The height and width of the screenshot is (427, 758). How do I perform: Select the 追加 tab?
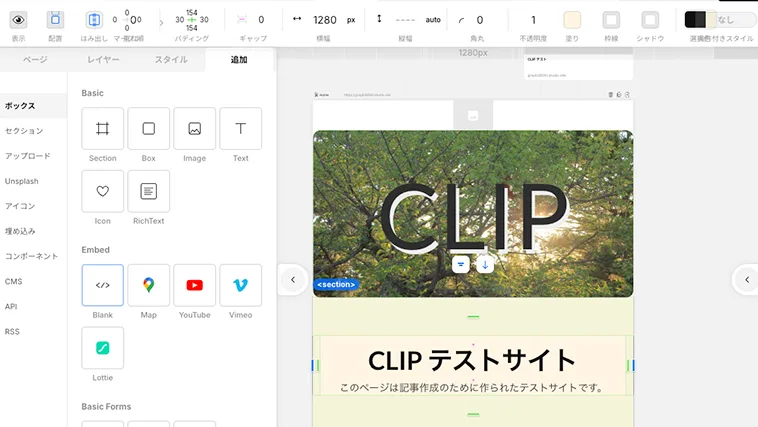click(x=239, y=59)
